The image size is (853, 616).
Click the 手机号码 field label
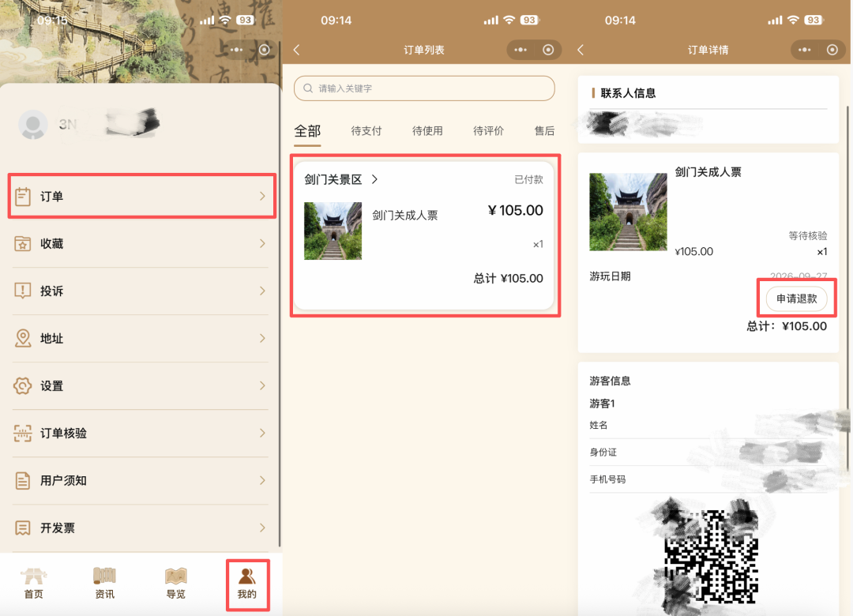pyautogui.click(x=607, y=479)
